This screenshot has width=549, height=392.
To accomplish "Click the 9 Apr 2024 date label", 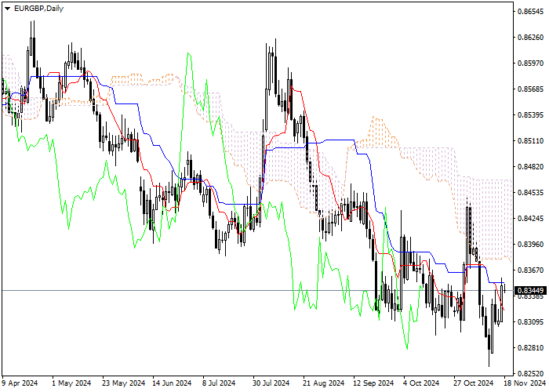I will point(20,383).
